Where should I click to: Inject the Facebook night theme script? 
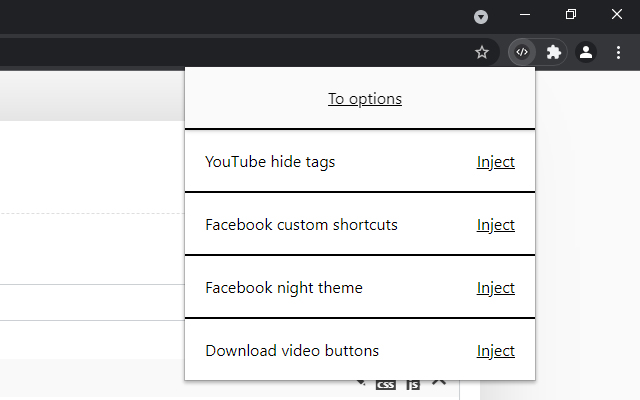pyautogui.click(x=496, y=288)
